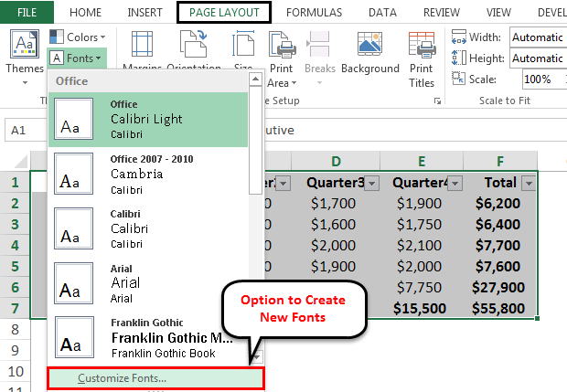The image size is (567, 392).
Task: Click the font list scroll down arrow
Action: click(256, 357)
